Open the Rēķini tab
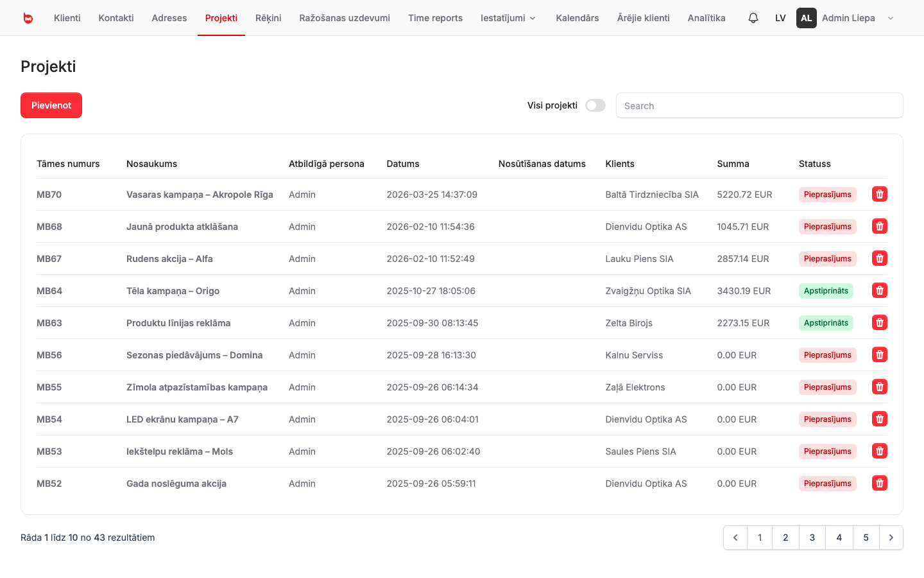The image size is (924, 578). [x=268, y=18]
